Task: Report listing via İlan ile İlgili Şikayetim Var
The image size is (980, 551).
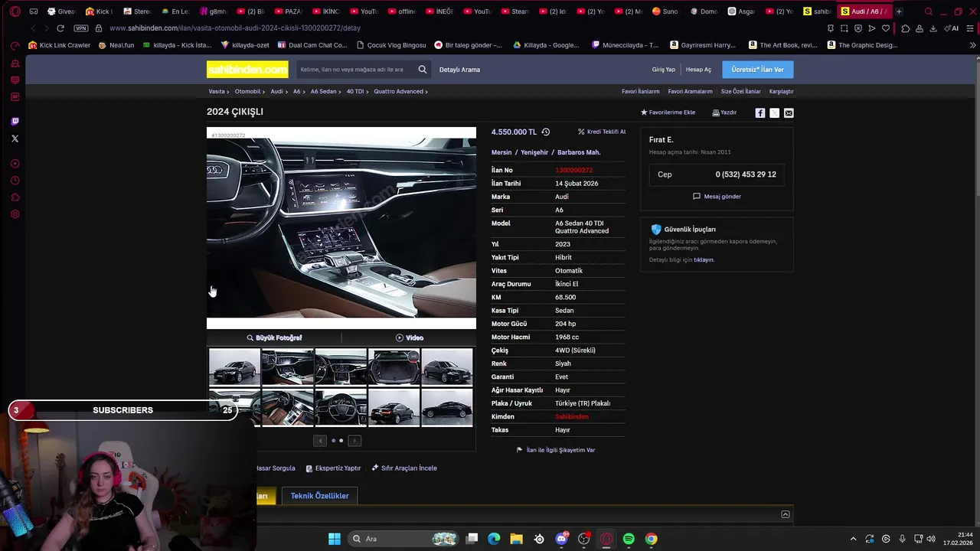Action: [556, 450]
